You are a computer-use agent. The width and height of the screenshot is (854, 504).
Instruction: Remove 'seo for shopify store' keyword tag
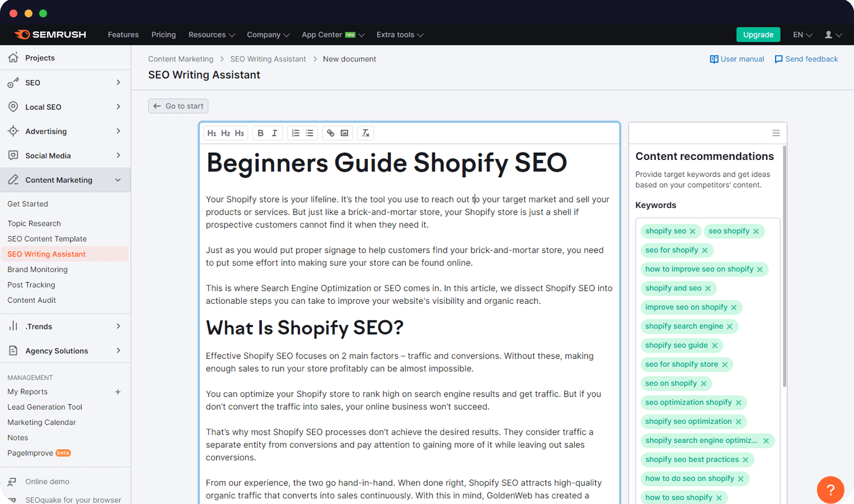click(x=725, y=364)
